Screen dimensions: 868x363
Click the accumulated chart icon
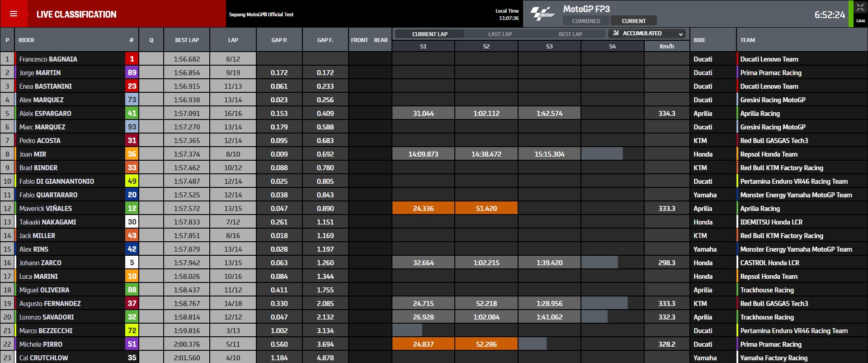[616, 33]
